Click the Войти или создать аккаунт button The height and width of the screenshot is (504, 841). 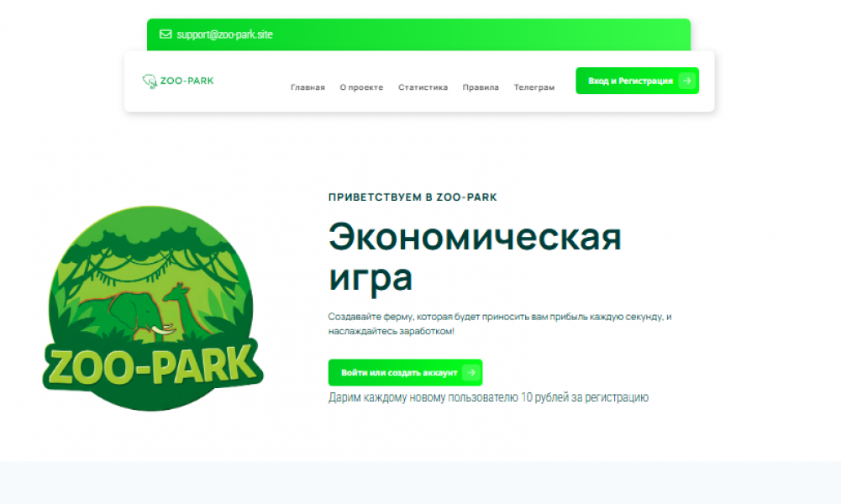point(395,371)
